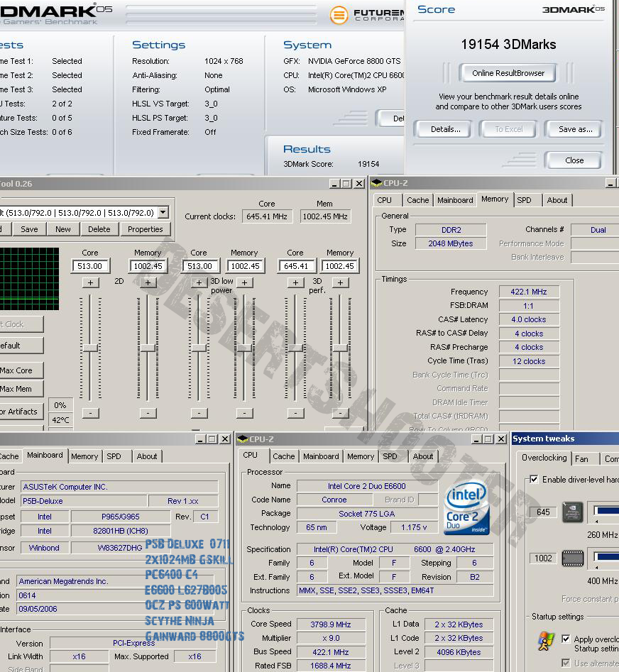Click the Save as... button in Score

tap(575, 129)
